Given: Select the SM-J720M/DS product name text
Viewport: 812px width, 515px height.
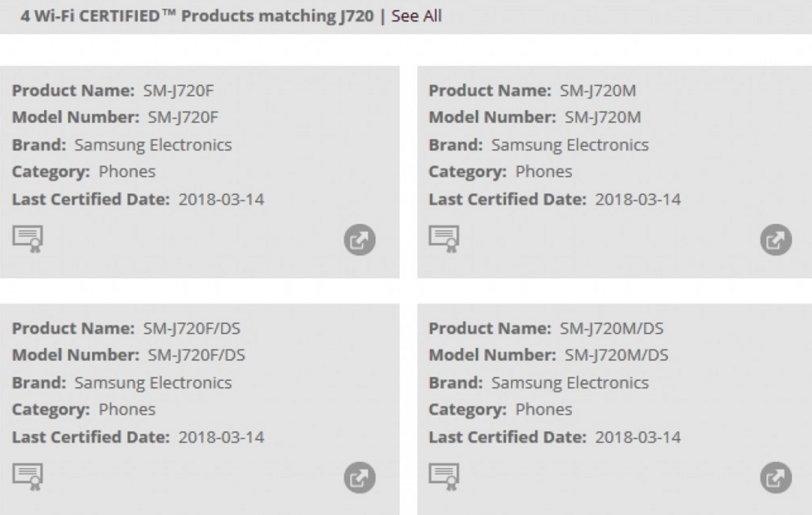Looking at the screenshot, I should point(612,328).
